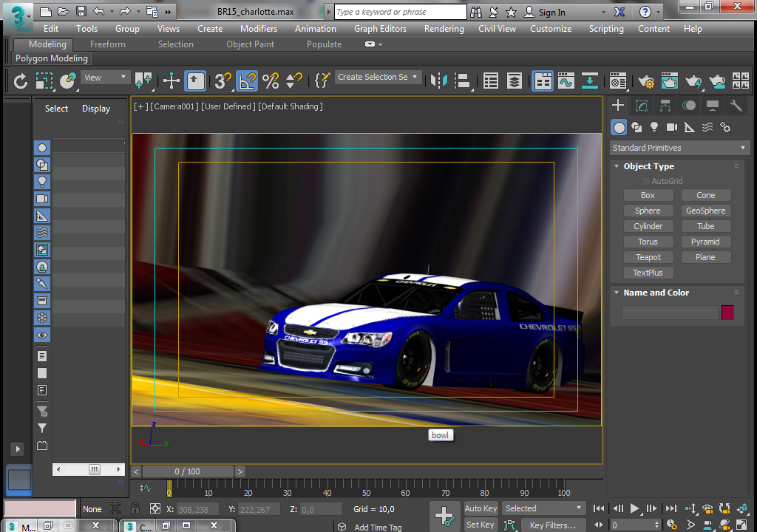Open the Hierarchy panel tab icon
Screen dimensions: 757x532
coord(665,105)
